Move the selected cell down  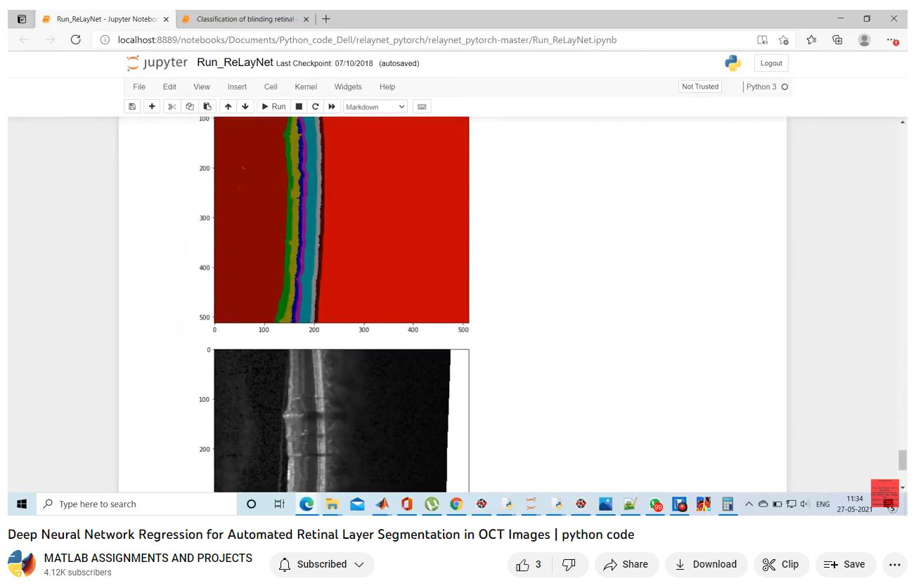point(245,107)
